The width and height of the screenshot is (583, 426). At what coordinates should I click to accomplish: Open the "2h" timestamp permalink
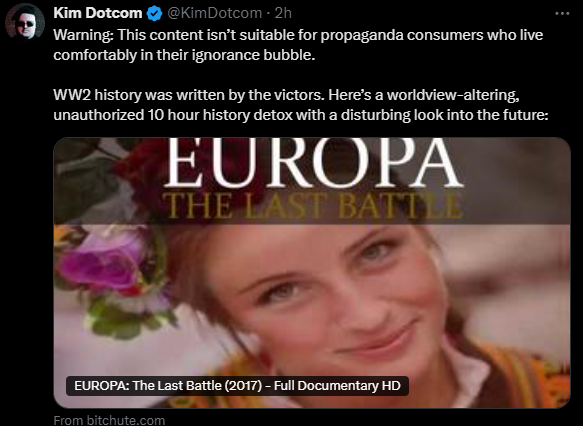[x=283, y=13]
